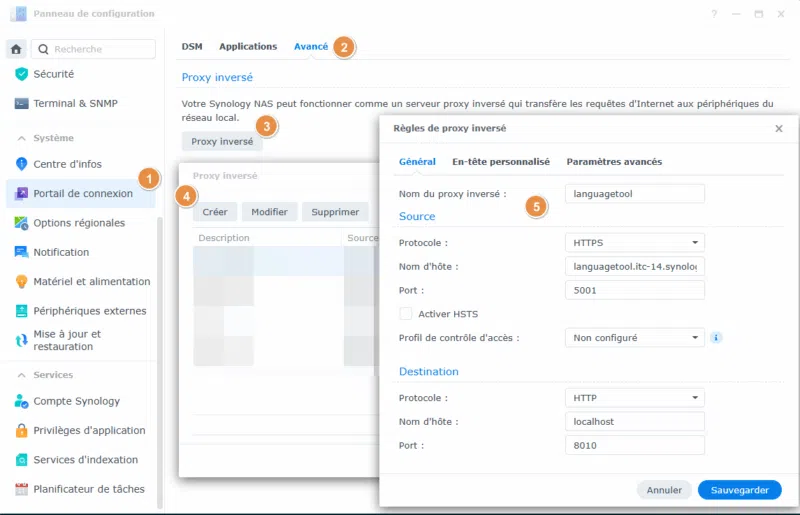Click the Proxy inversé section heading

(x=217, y=77)
